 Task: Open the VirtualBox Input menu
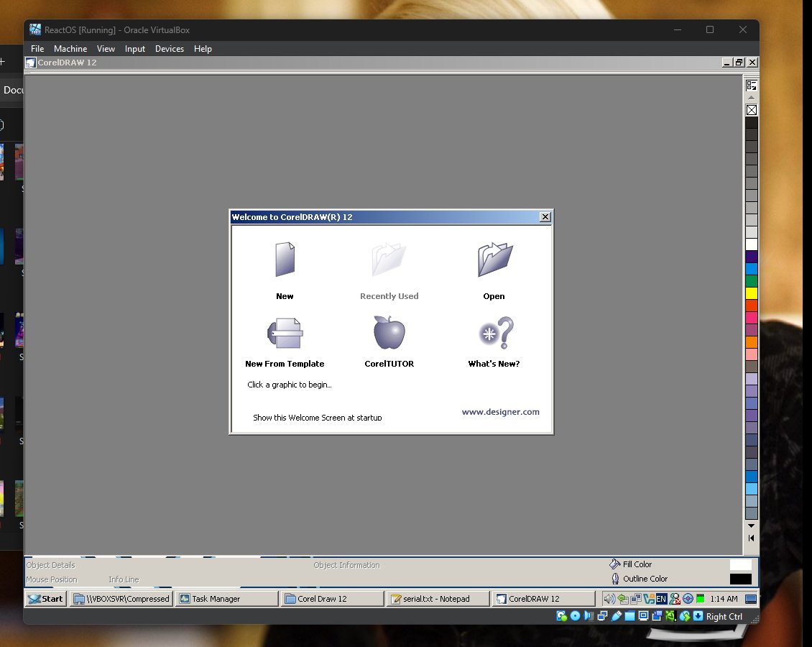[134, 49]
